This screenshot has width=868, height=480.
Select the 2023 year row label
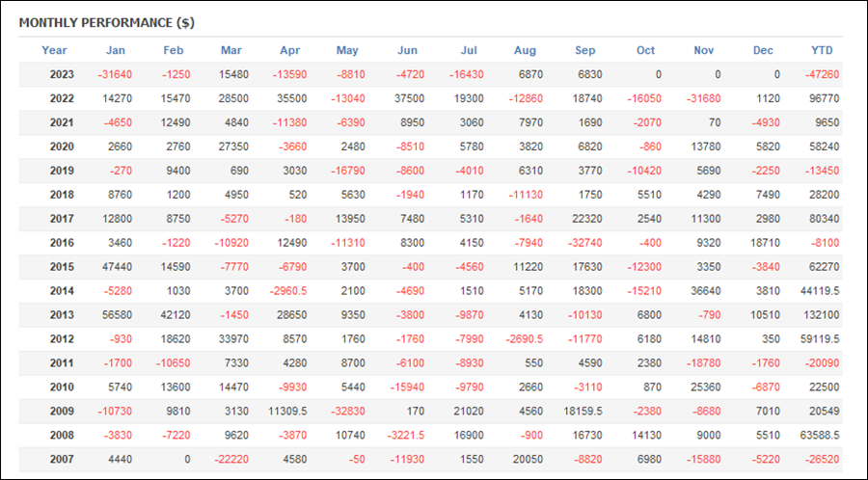(x=62, y=74)
